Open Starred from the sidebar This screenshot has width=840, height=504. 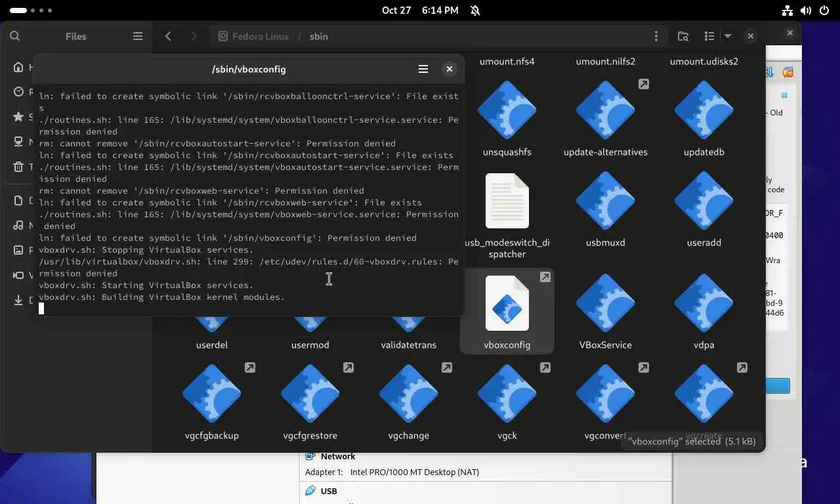(x=18, y=117)
